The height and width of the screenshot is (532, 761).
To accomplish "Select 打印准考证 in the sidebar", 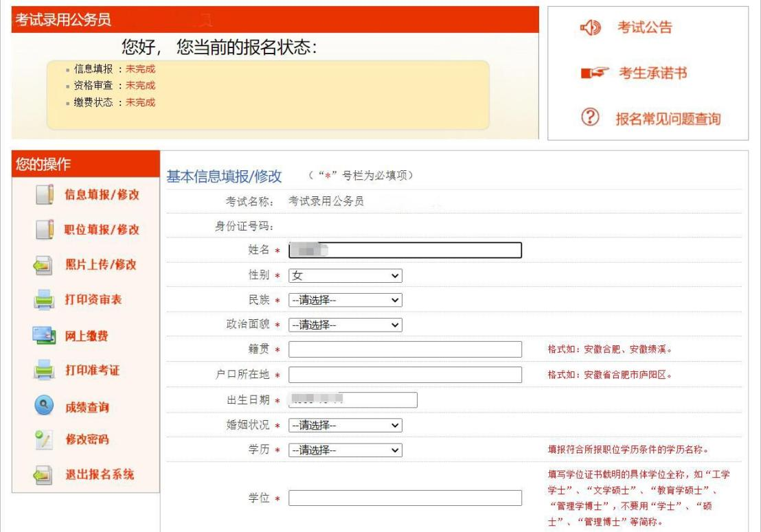I will (x=93, y=370).
